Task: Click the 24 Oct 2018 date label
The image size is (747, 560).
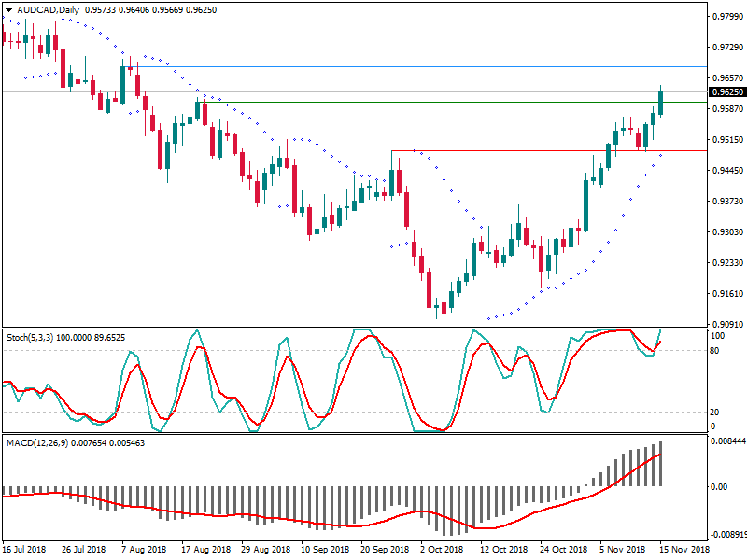Action: tap(564, 549)
